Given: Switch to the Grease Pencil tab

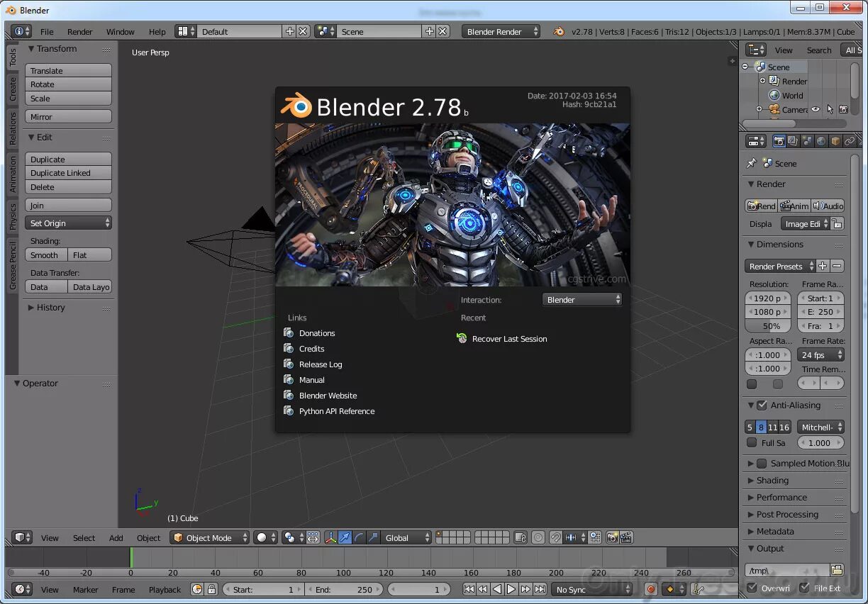Looking at the screenshot, I should 13,265.
